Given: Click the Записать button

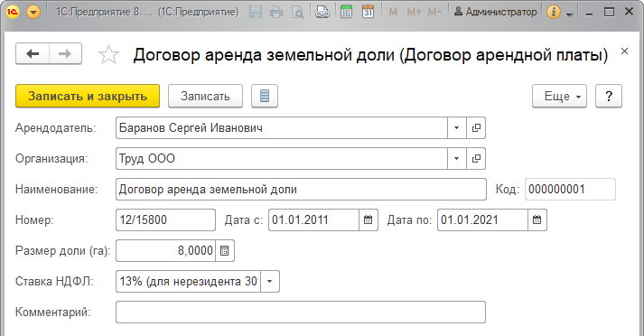Looking at the screenshot, I should pyautogui.click(x=205, y=96).
